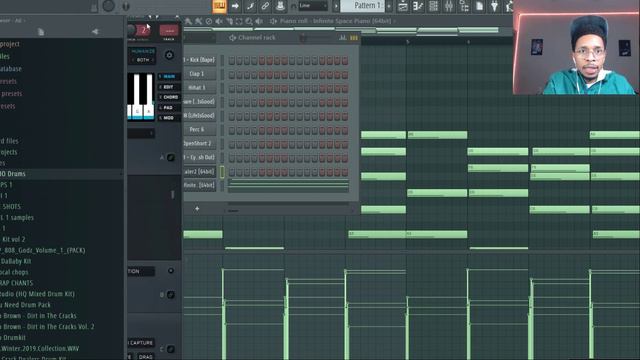Click the browser file icon at top
The image size is (640, 360).
pos(41,32)
